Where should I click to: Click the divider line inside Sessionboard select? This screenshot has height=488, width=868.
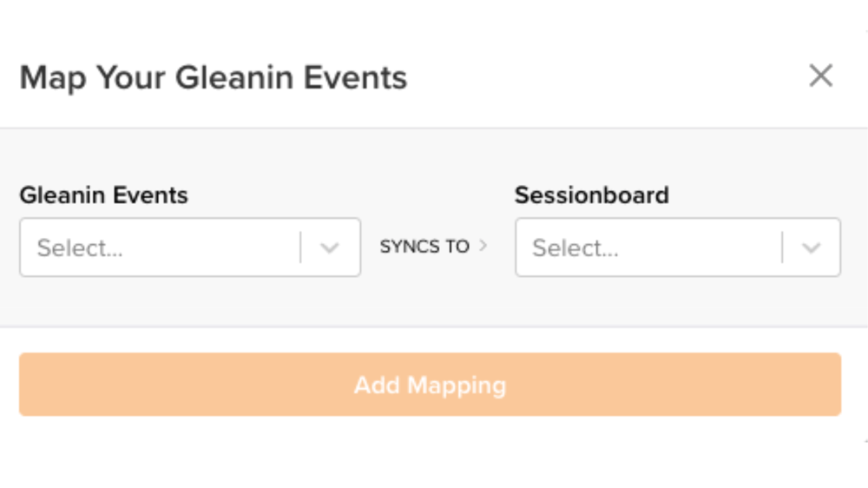click(782, 247)
